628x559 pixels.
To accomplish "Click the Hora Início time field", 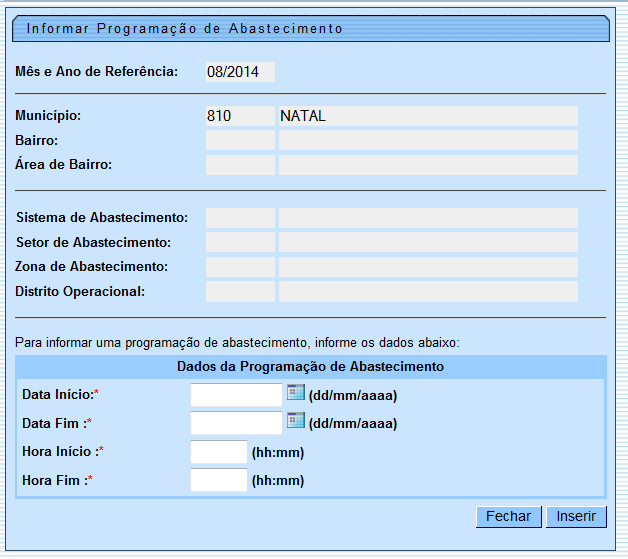I will tap(219, 452).
